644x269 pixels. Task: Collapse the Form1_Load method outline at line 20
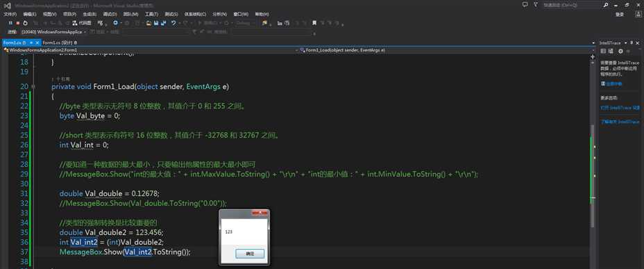coord(33,87)
